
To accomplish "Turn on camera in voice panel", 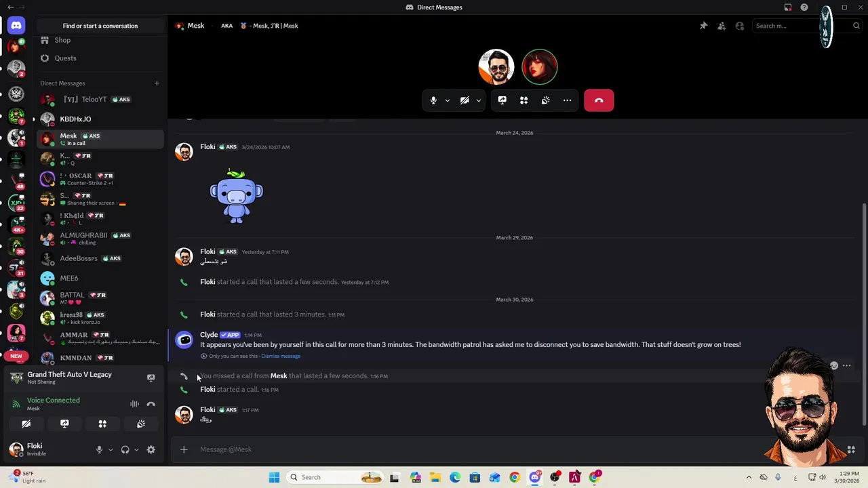I will point(26,424).
